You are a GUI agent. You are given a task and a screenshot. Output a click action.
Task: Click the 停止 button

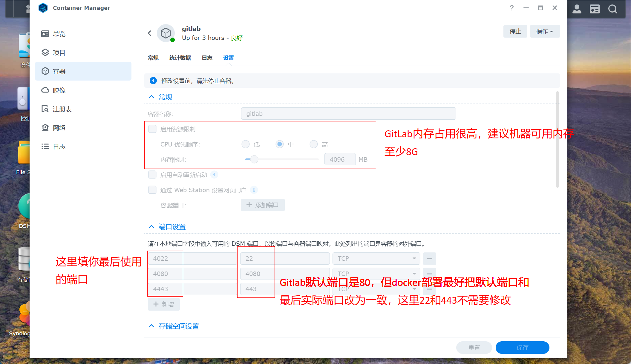[x=515, y=31]
